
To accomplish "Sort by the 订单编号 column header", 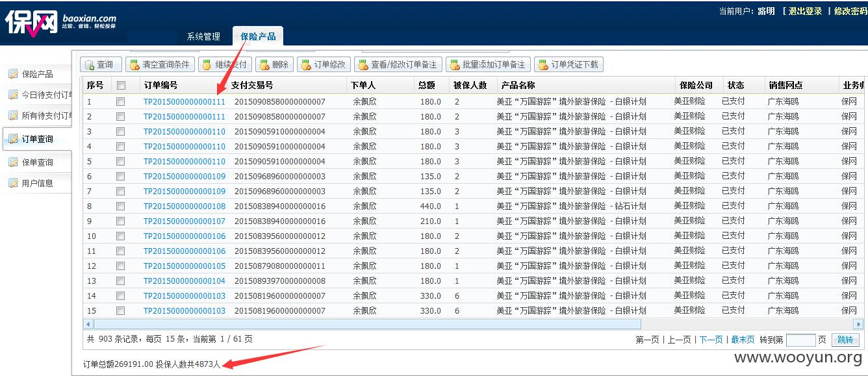I will [160, 85].
